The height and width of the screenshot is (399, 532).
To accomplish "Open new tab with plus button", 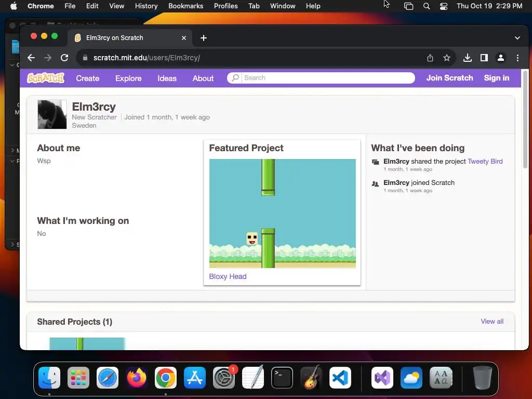I will 204,38.
